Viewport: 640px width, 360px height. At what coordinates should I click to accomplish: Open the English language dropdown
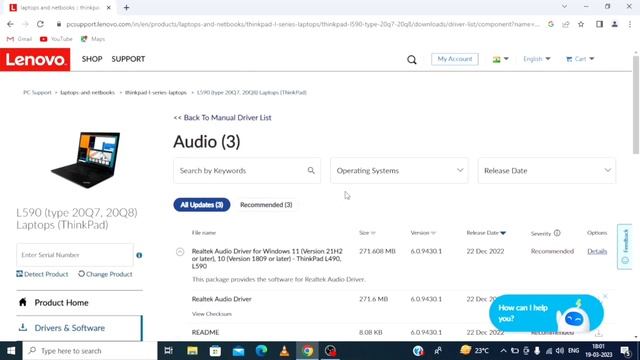coord(537,59)
